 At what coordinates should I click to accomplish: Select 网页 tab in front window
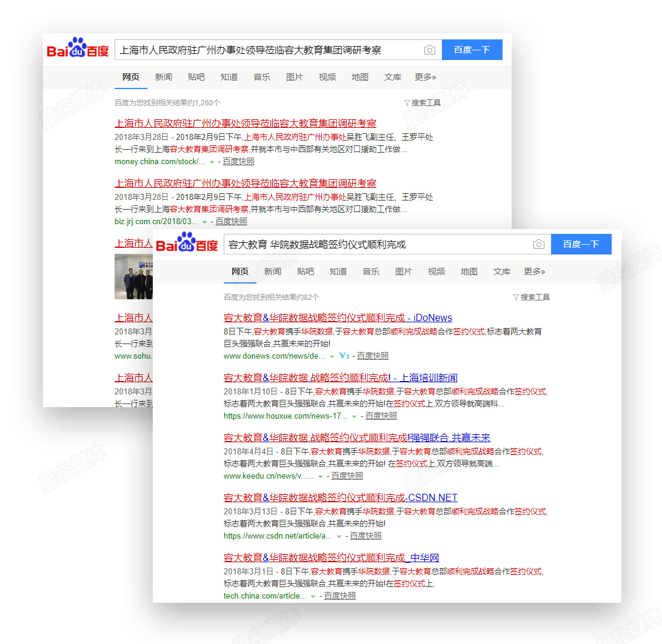pos(240,271)
